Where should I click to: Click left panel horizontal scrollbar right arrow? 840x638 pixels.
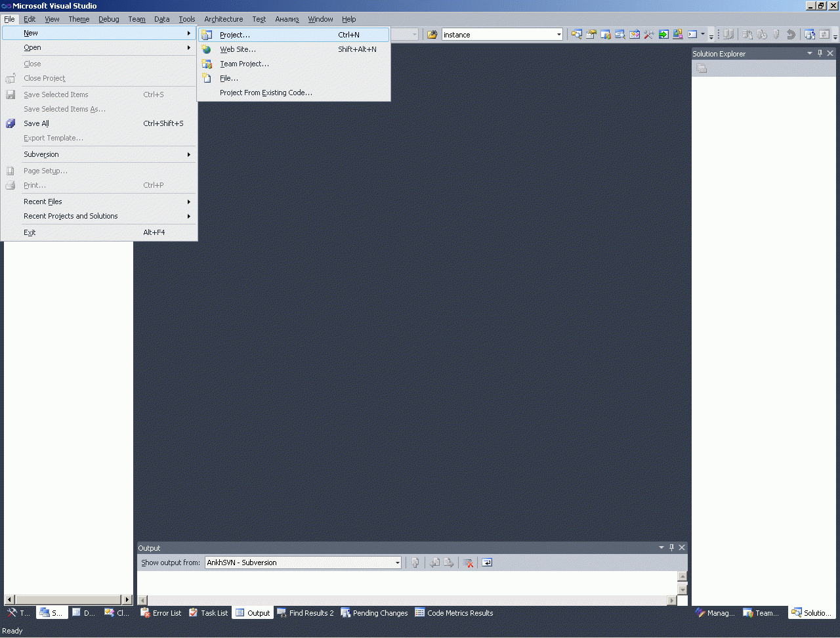click(127, 599)
